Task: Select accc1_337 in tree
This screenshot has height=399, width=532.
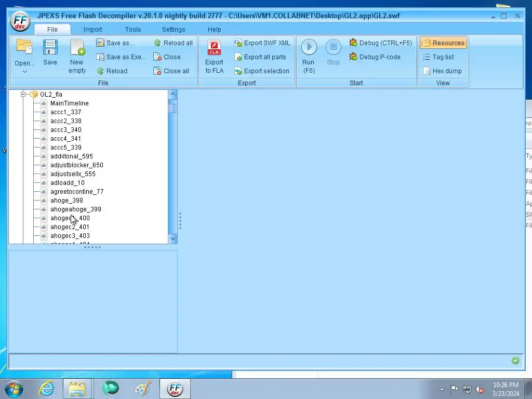Action: click(x=66, y=112)
